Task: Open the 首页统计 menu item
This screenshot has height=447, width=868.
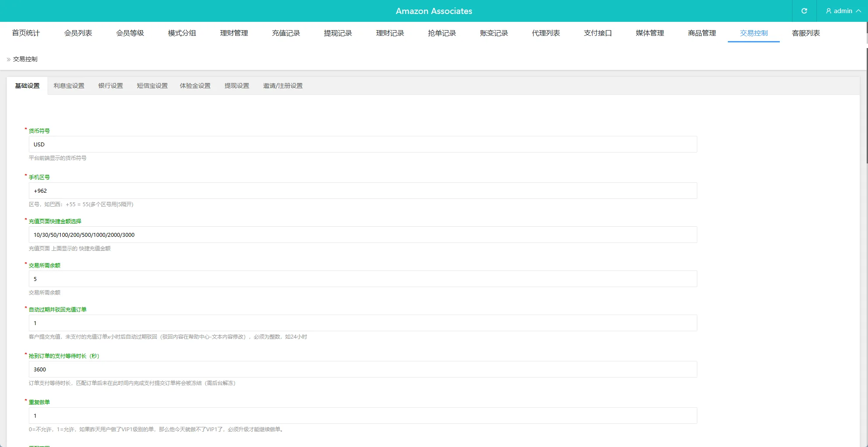Action: pos(26,33)
